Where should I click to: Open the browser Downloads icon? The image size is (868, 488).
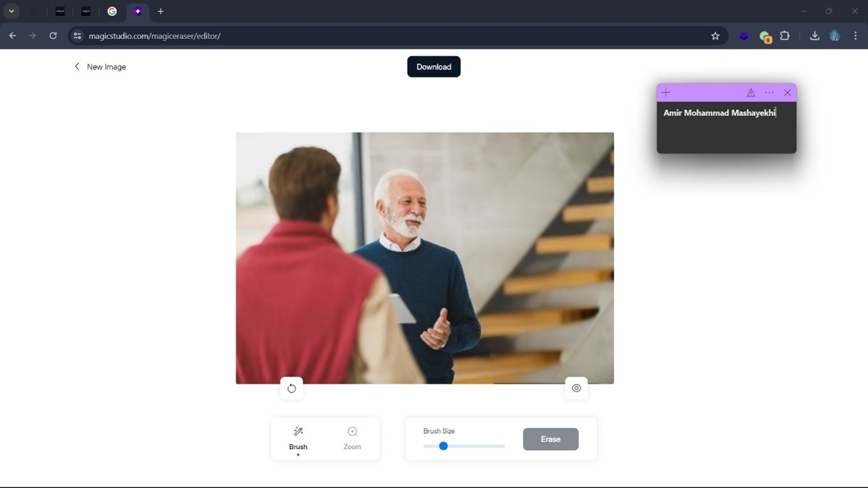[x=815, y=36]
